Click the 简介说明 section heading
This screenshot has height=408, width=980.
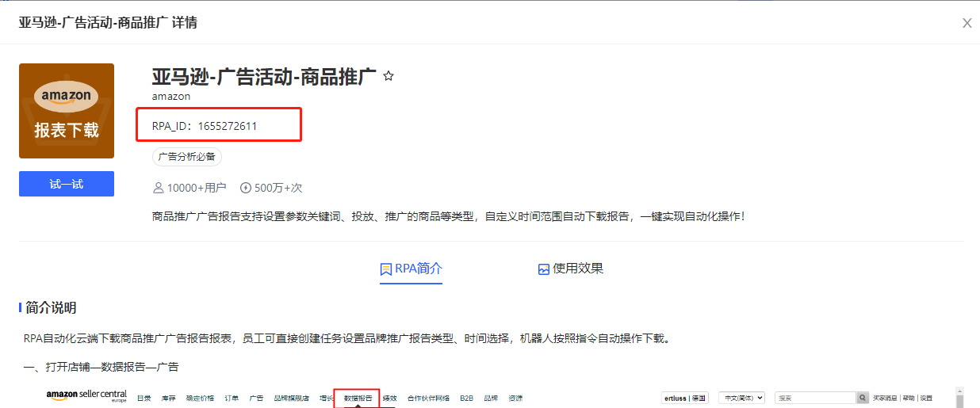(51, 307)
